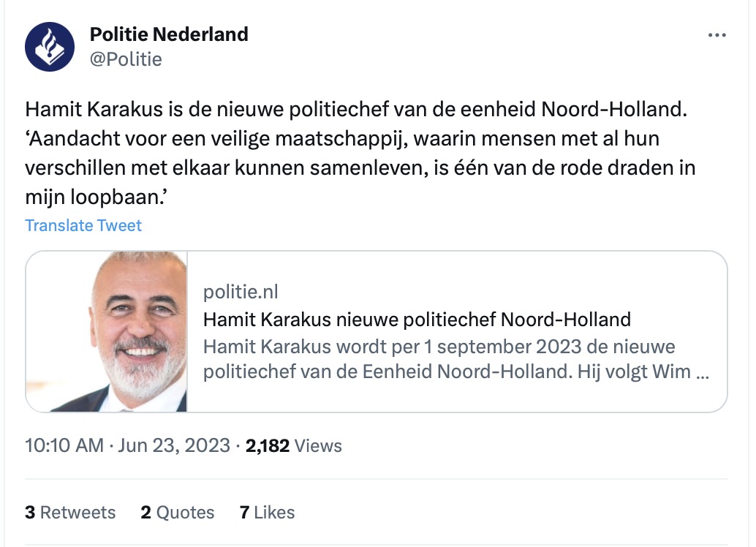View the 7 Likes list
Viewport: 756px width, 547px height.
(267, 513)
